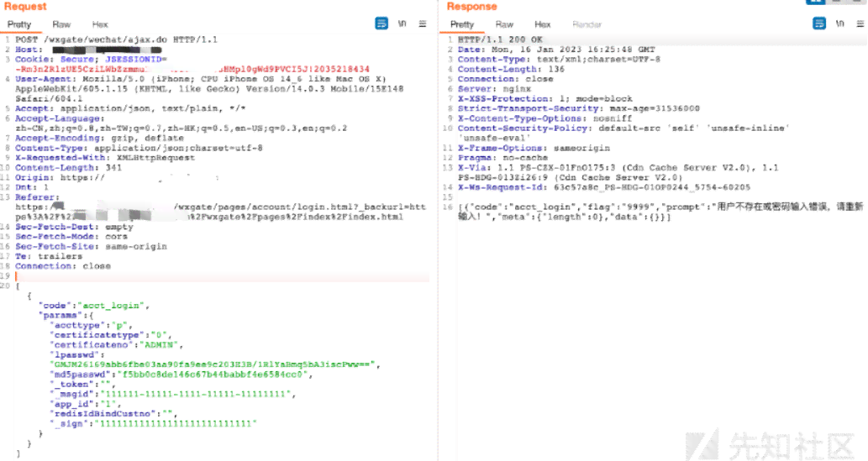Screen dimensions: 868x461
Task: Click the request Connection: close line
Action: pyautogui.click(x=62, y=266)
